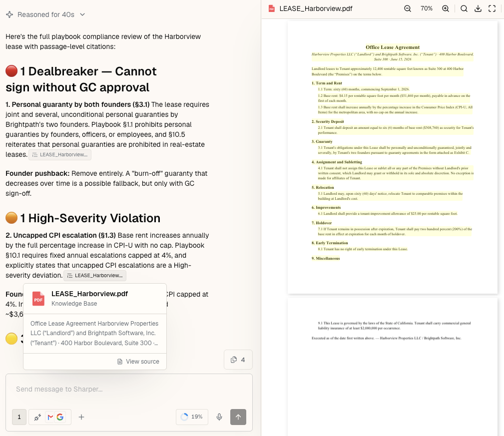Image resolution: width=504 pixels, height=436 pixels.
Task: Click the orange High-Severity circle emoji
Action: pos(11,218)
